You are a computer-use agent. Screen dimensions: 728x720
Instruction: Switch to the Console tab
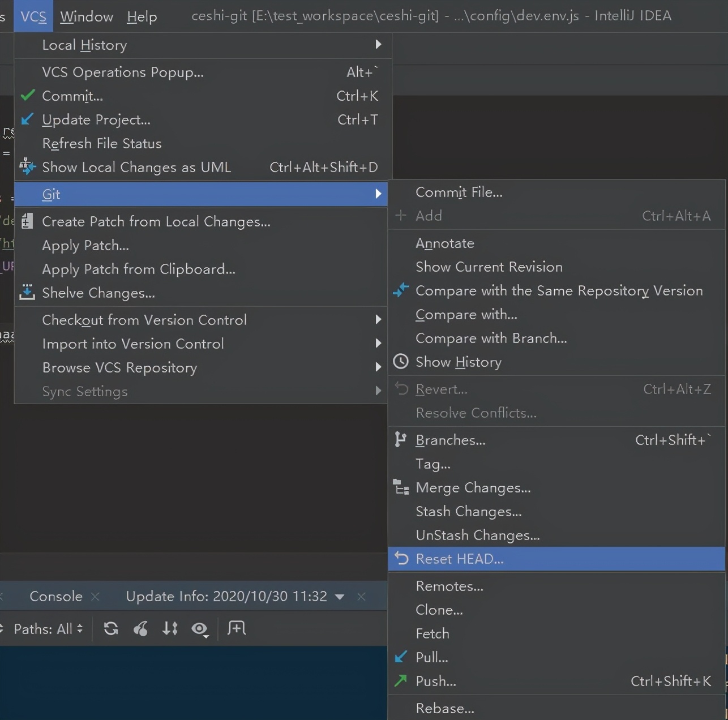[55, 597]
